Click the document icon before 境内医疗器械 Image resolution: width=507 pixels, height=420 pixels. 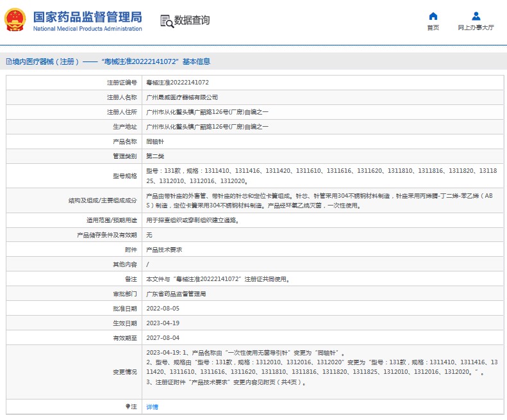(x=8, y=62)
